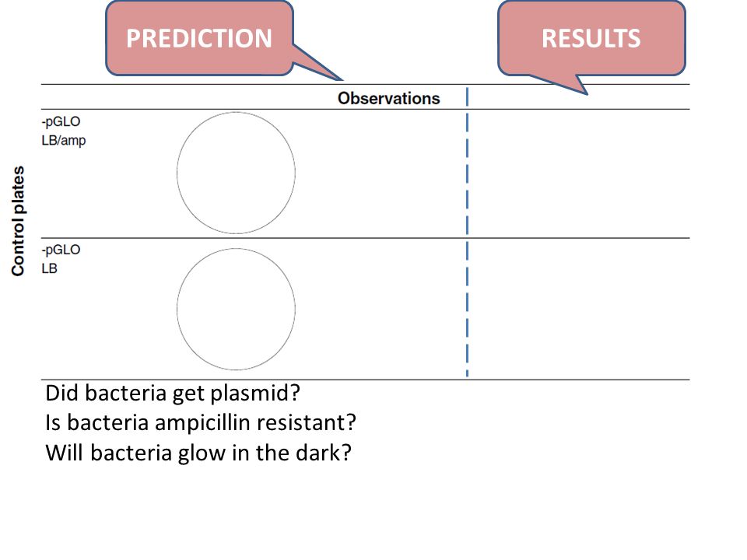Click the 'Did bacteria get plasmid?' question
Image resolution: width=747 pixels, height=560 pixels.
(173, 394)
